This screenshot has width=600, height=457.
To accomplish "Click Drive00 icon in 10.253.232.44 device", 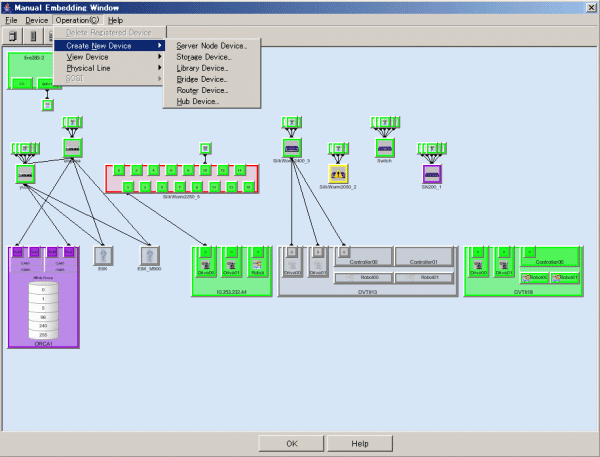I will 205,262.
